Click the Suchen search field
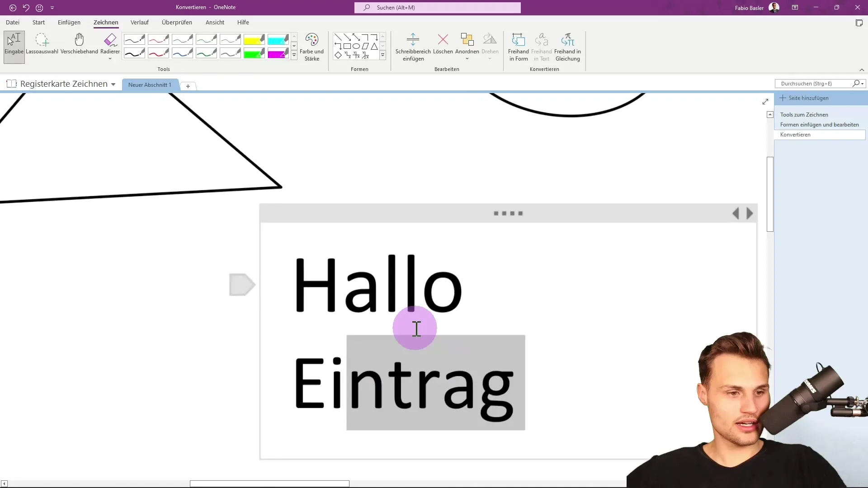The image size is (868, 488). click(438, 8)
